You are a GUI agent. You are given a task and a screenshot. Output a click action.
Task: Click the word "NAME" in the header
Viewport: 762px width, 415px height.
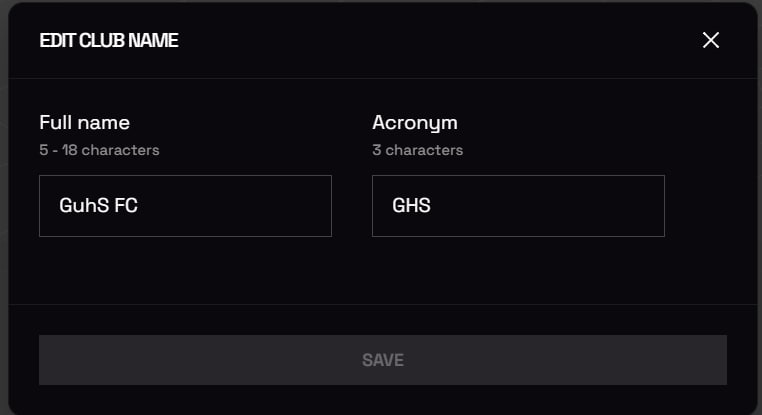[x=155, y=41]
